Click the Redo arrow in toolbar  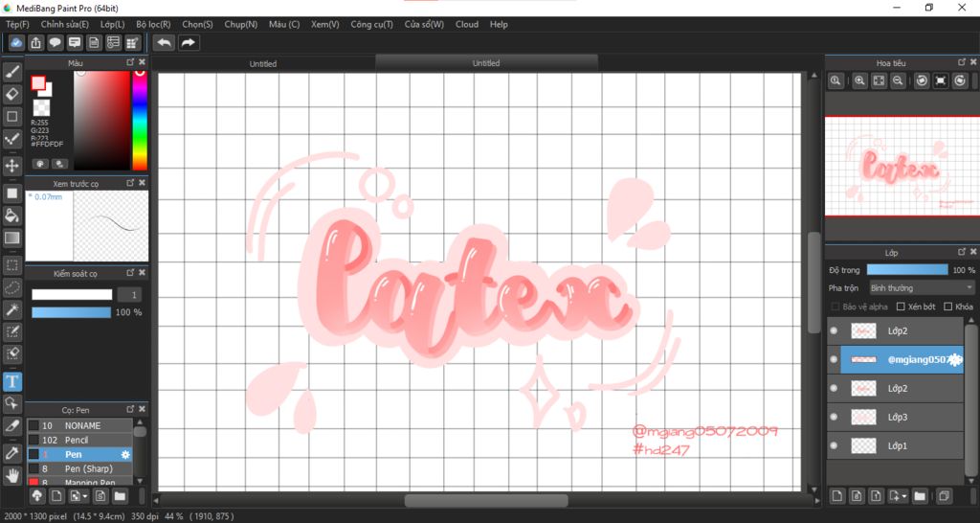(188, 42)
